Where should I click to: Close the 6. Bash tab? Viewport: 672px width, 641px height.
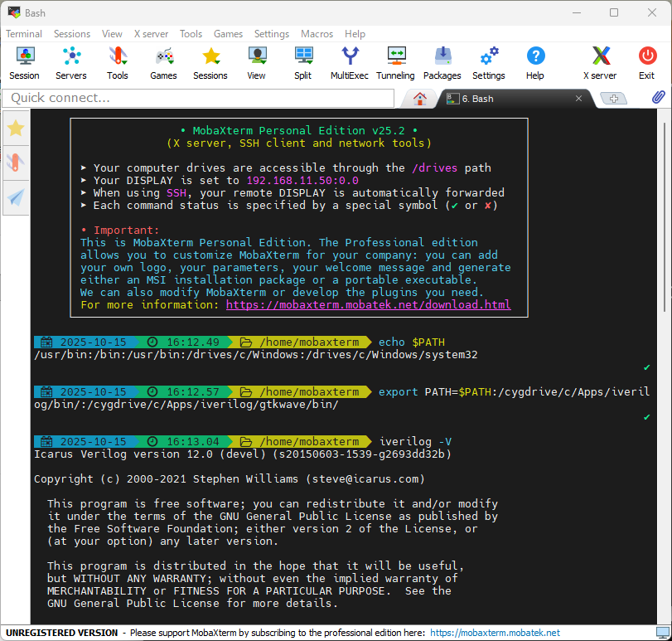click(x=579, y=98)
